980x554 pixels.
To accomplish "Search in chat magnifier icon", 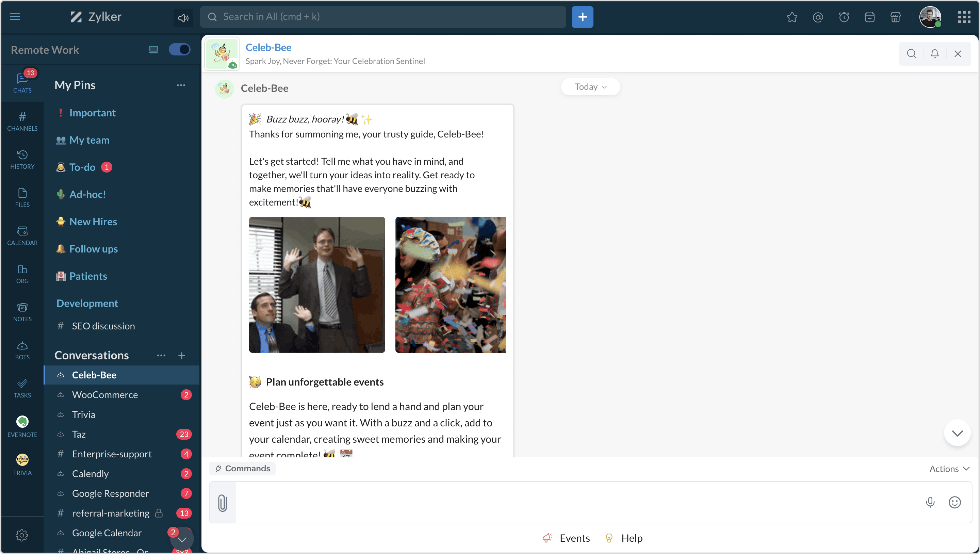I will click(x=911, y=54).
